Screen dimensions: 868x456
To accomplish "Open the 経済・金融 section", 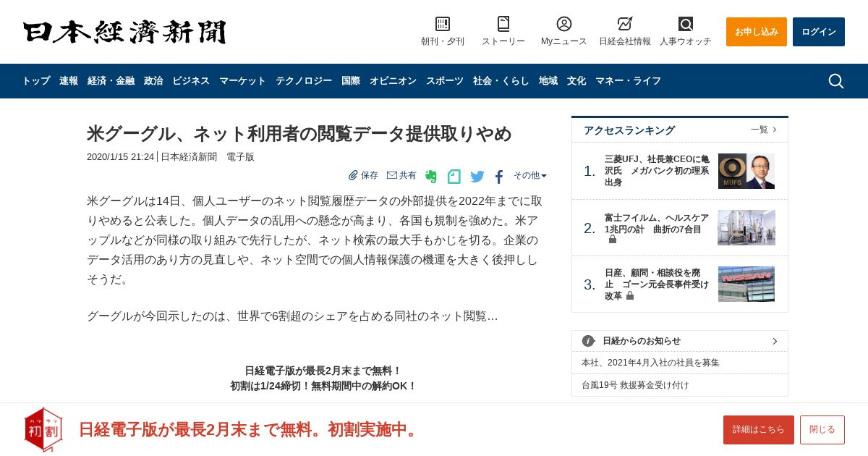I will point(111,81).
